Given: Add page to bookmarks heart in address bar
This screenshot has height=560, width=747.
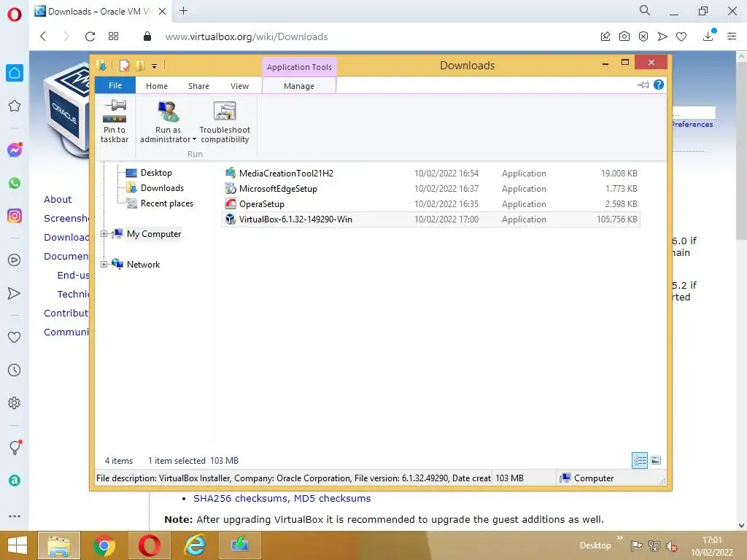Looking at the screenshot, I should pyautogui.click(x=681, y=36).
